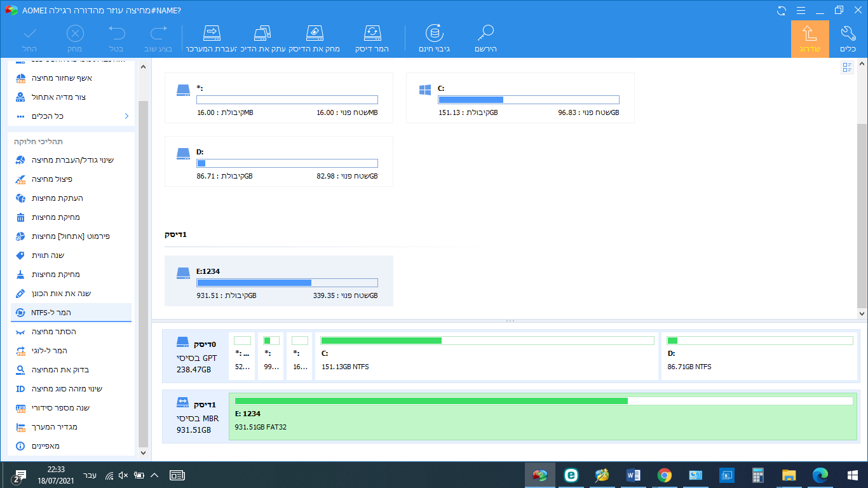Choose Change Drive Letter (שנה את אות הכונן)
The width and height of the screenshot is (868, 488).
[x=71, y=294]
